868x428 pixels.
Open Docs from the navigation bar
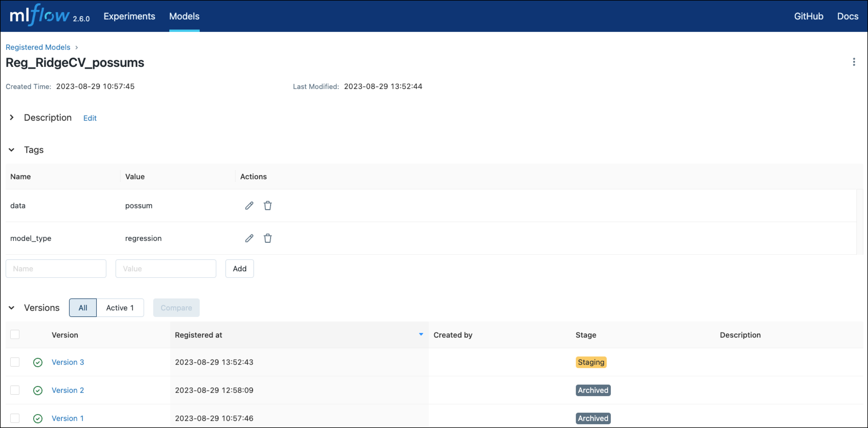[848, 16]
